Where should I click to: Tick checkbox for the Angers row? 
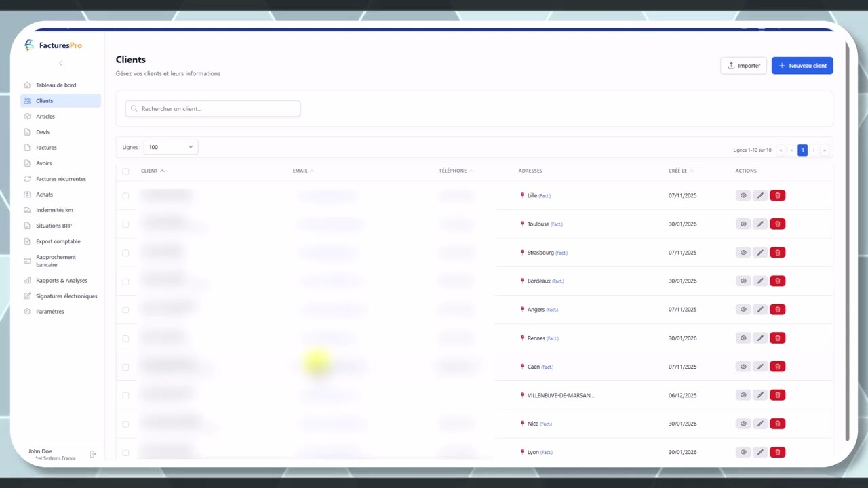125,310
